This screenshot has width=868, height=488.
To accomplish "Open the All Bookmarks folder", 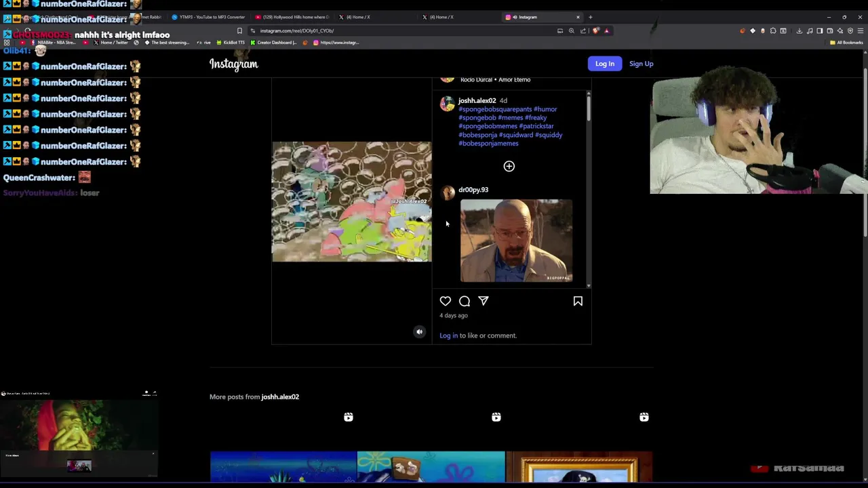I will pyautogui.click(x=846, y=43).
